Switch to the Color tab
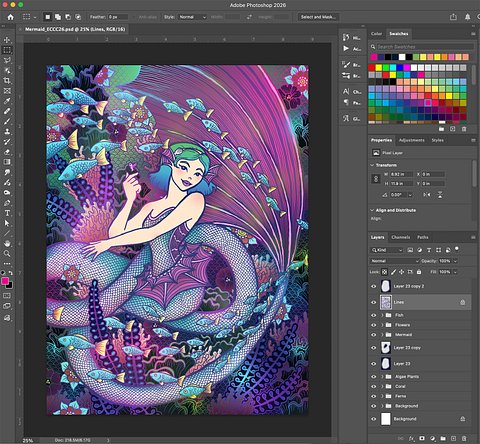The height and width of the screenshot is (444, 480). 376,34
